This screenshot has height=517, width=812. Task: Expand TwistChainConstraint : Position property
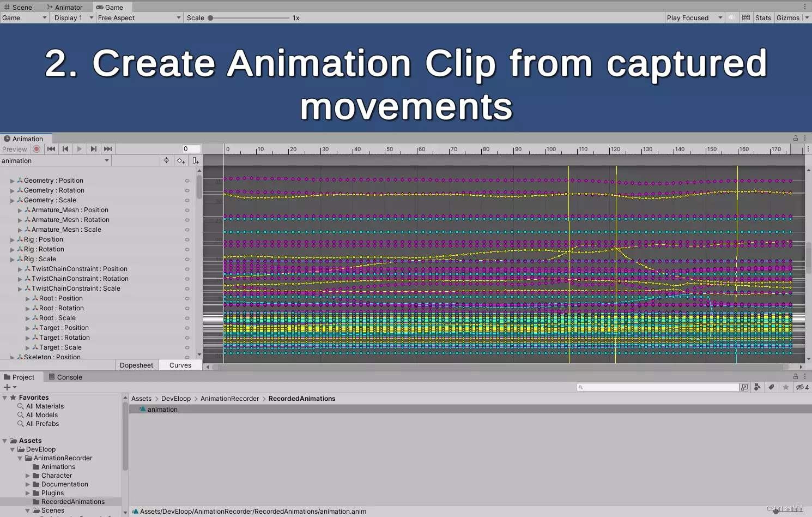click(20, 269)
